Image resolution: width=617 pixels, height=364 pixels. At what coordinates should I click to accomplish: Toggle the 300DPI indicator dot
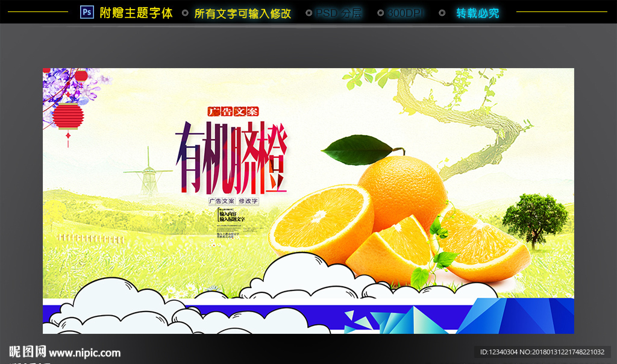tap(380, 11)
